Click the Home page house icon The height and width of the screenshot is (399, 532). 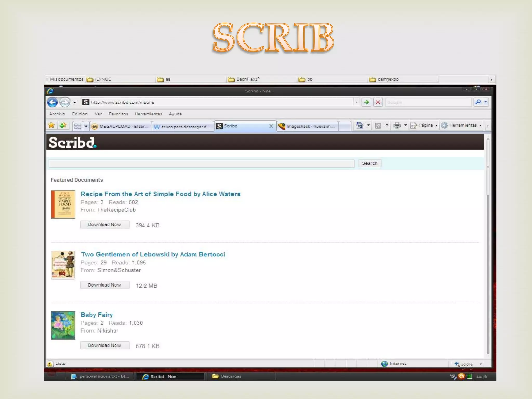pos(360,125)
